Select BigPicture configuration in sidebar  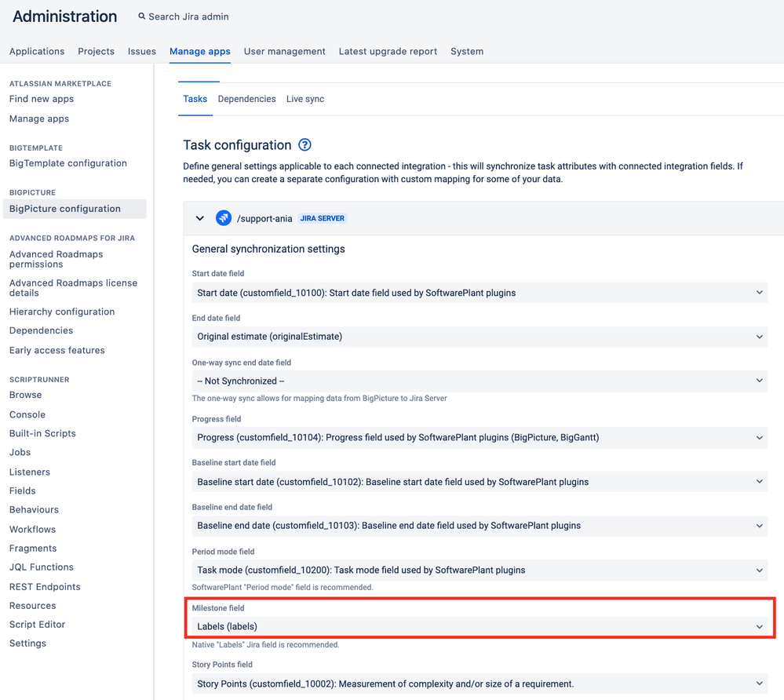pyautogui.click(x=75, y=209)
